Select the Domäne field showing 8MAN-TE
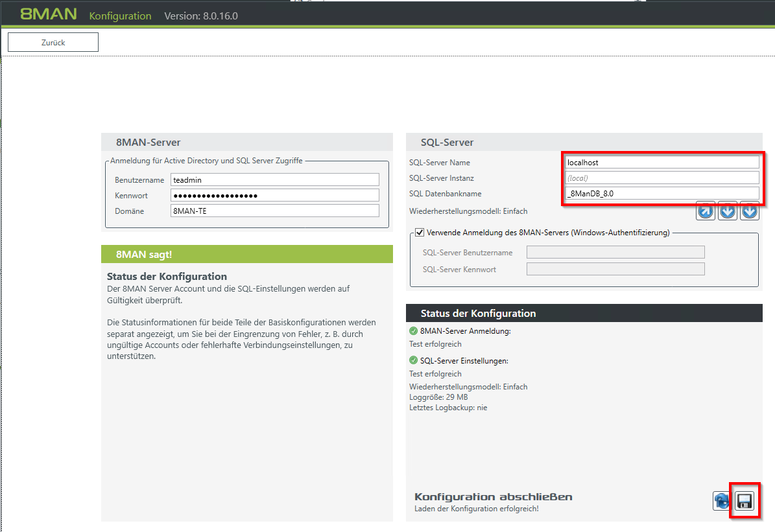Viewport: 775px width, 532px height. (x=274, y=210)
